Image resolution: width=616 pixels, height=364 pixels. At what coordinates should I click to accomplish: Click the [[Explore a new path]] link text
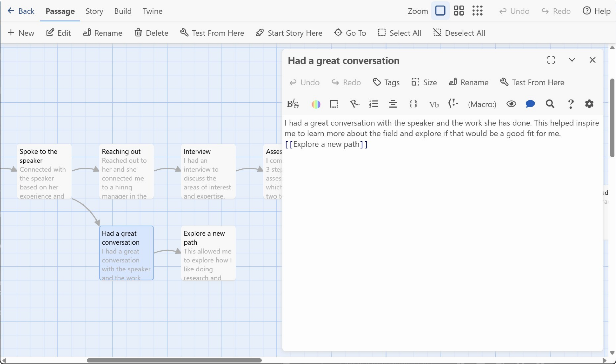(x=326, y=144)
